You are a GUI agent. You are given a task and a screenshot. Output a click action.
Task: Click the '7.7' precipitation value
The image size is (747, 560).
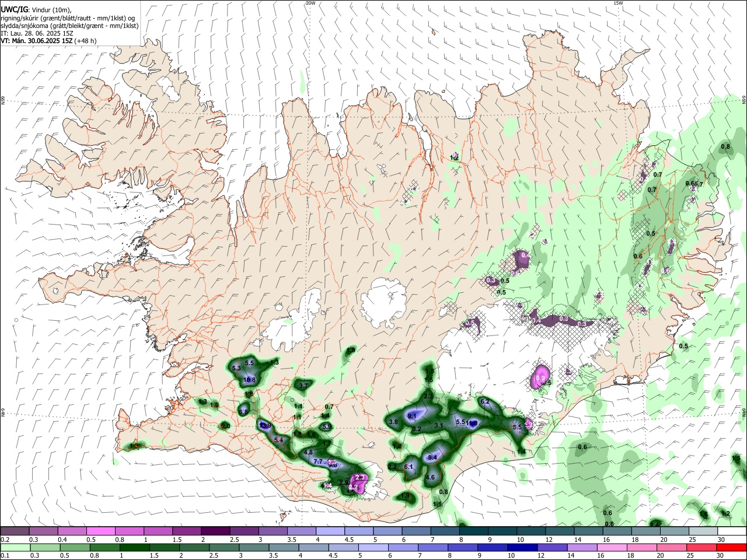[318, 461]
